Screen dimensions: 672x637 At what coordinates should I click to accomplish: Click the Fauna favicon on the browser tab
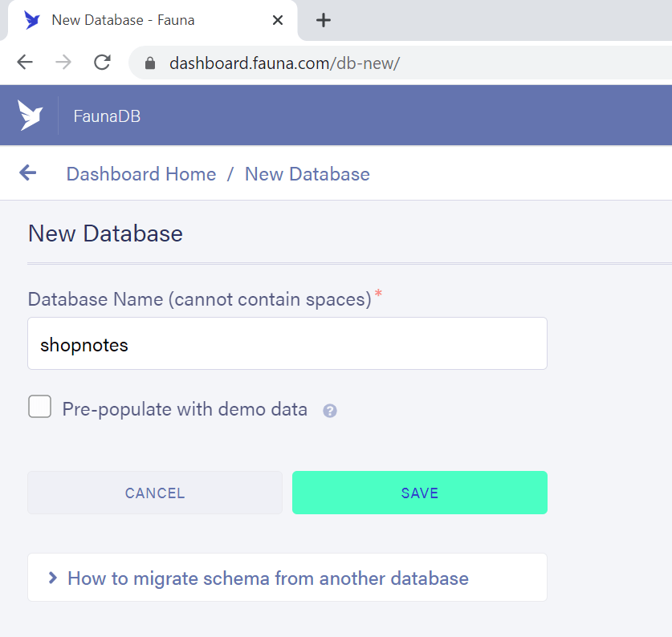(x=31, y=20)
